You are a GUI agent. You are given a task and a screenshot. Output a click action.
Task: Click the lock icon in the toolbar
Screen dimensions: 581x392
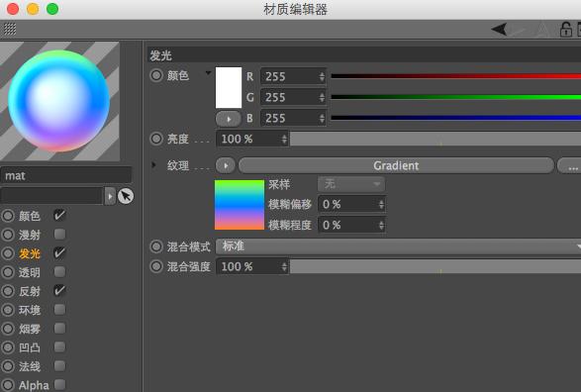point(565,30)
